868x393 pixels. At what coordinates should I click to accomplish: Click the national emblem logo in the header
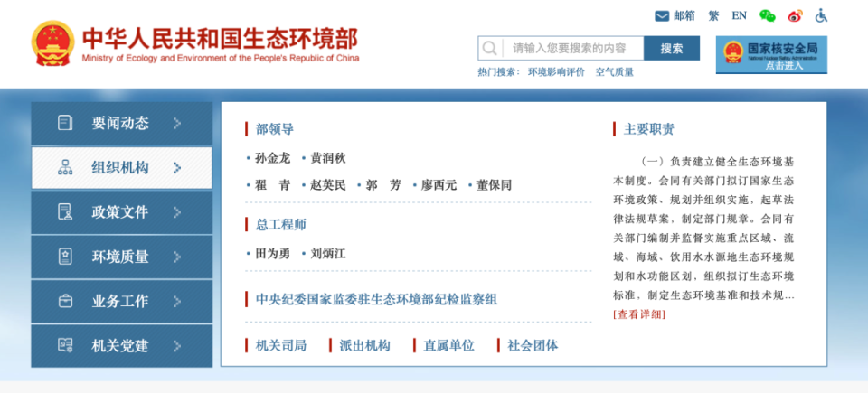point(52,43)
